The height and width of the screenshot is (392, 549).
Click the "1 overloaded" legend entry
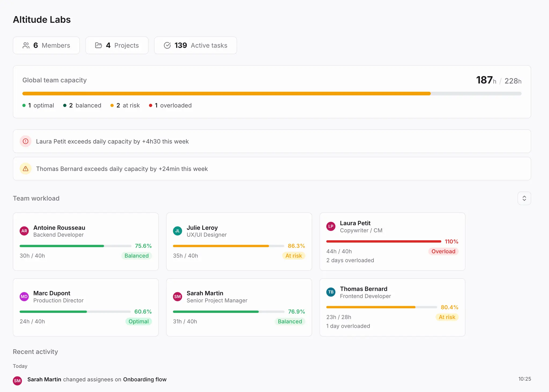point(170,105)
